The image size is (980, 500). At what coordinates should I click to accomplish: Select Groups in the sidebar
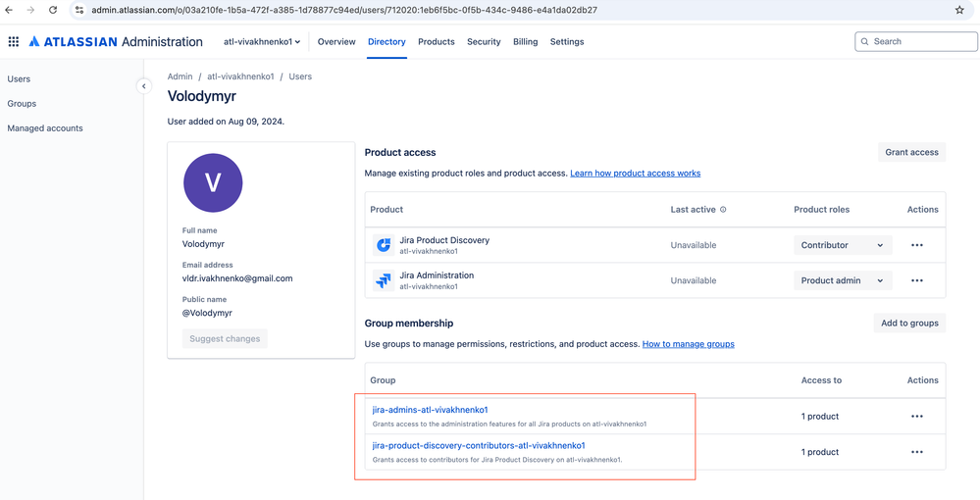pyautogui.click(x=22, y=104)
